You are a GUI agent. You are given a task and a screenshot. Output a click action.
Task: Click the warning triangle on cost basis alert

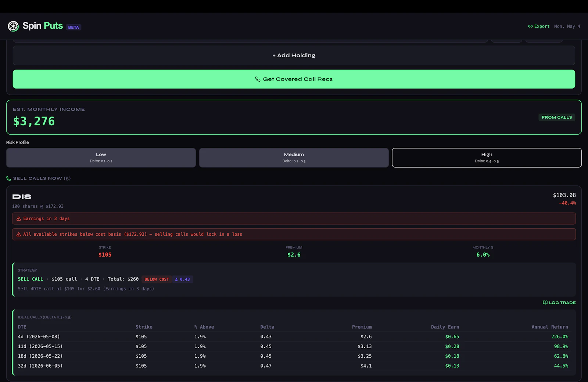pos(19,235)
